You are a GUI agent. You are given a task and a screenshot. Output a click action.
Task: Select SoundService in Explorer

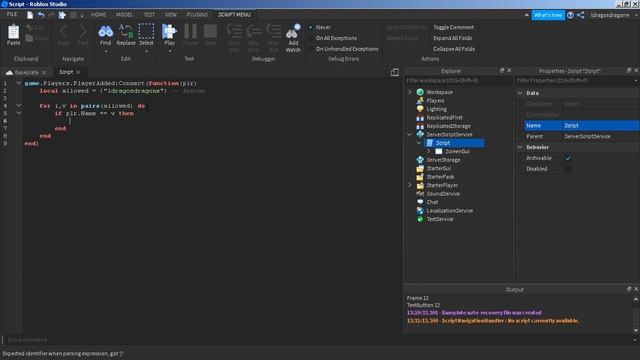(443, 194)
